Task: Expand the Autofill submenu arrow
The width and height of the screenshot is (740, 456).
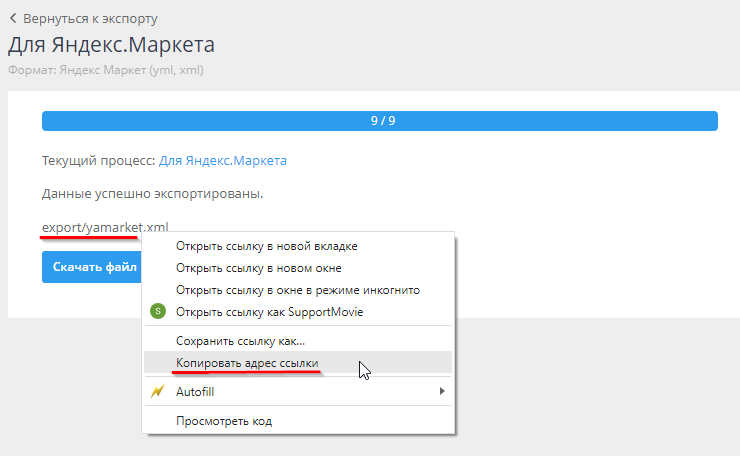Action: pyautogui.click(x=441, y=392)
